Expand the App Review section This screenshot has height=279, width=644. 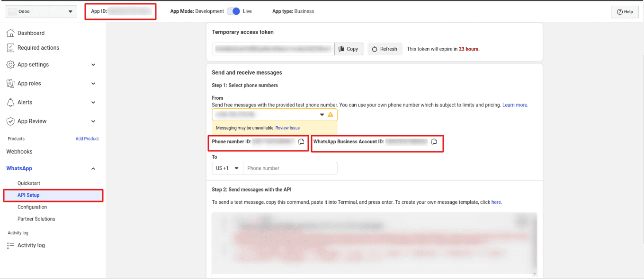click(x=93, y=122)
